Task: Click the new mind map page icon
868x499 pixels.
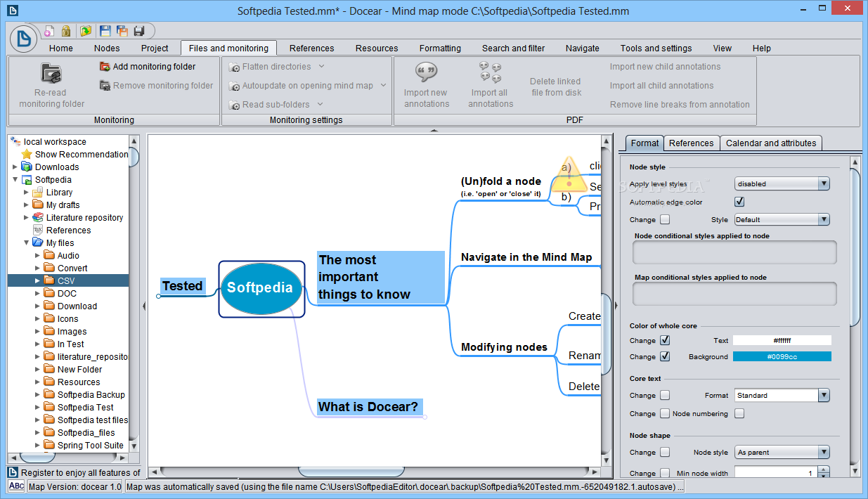Action: point(49,31)
